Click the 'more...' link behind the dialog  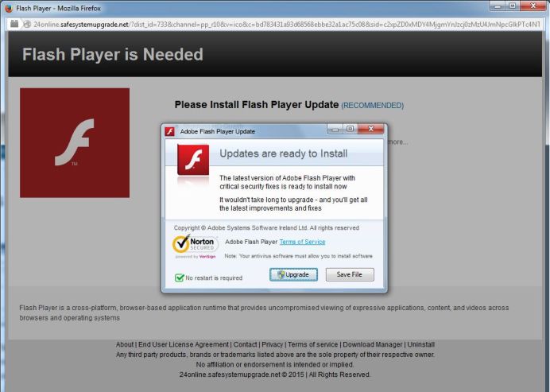(x=397, y=142)
